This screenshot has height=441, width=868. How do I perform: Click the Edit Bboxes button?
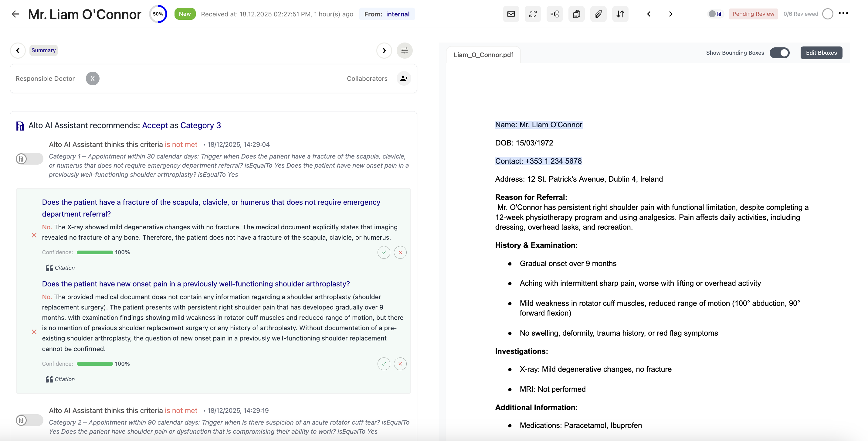point(821,53)
